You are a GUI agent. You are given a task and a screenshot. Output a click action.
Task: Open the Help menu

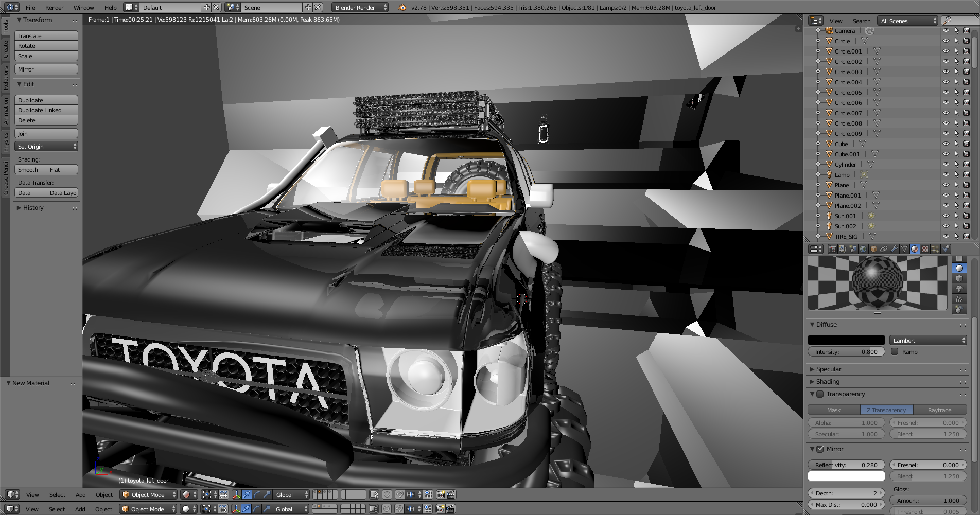coord(110,8)
